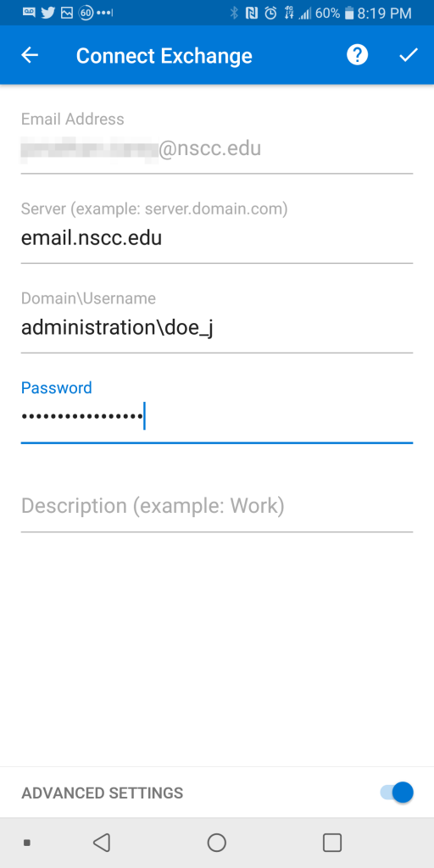Edit the Domain\Username field
Screen dimensions: 434x868
(217, 328)
